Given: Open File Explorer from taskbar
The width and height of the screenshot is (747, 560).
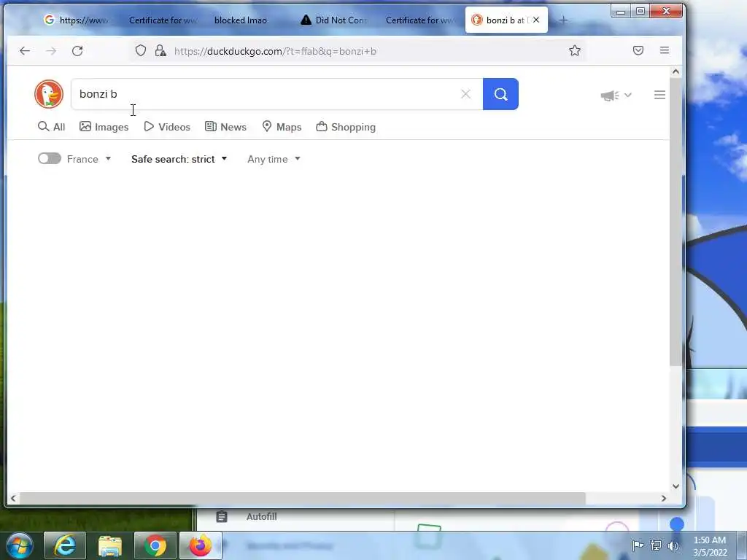Looking at the screenshot, I should click(x=110, y=545).
